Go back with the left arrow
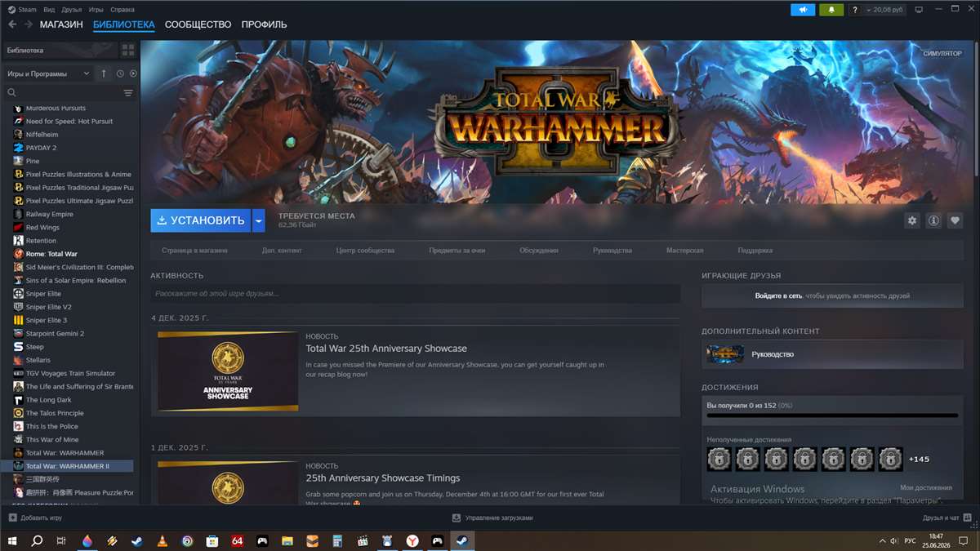This screenshot has width=980, height=551. click(11, 24)
